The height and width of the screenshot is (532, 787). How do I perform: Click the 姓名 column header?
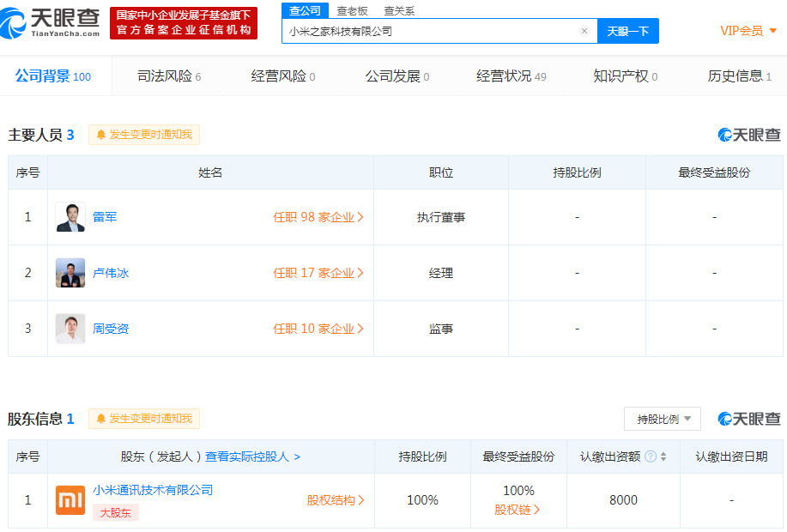pos(210,172)
